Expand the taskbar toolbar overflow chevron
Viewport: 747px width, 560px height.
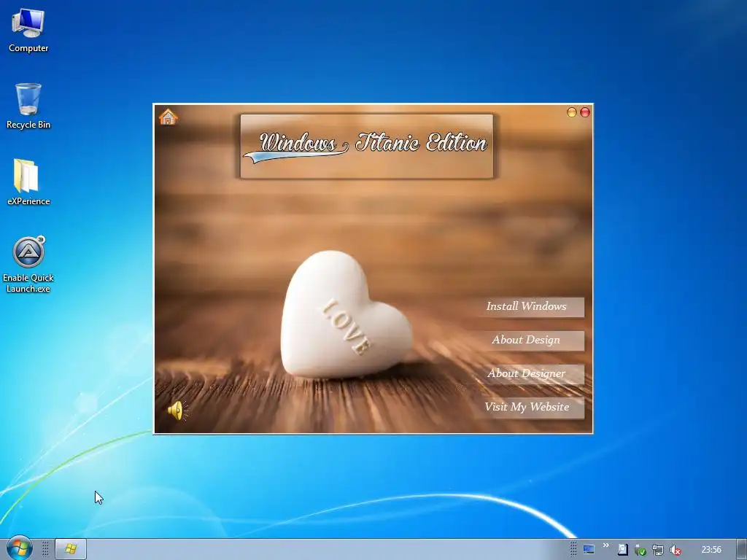[606, 545]
